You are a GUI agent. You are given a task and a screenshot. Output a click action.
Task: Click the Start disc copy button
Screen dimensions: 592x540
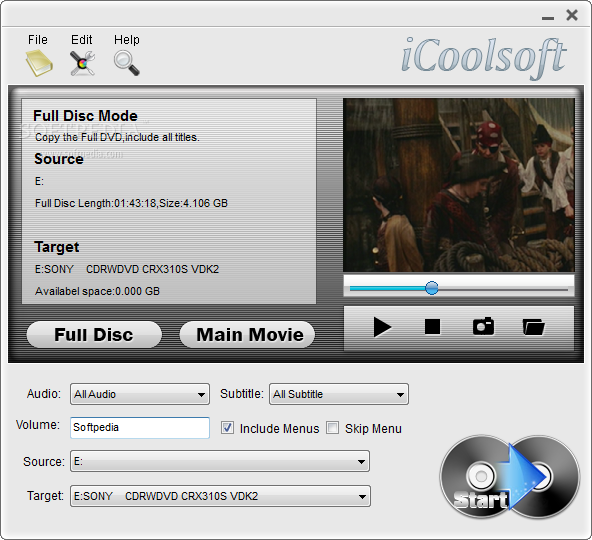click(x=509, y=477)
